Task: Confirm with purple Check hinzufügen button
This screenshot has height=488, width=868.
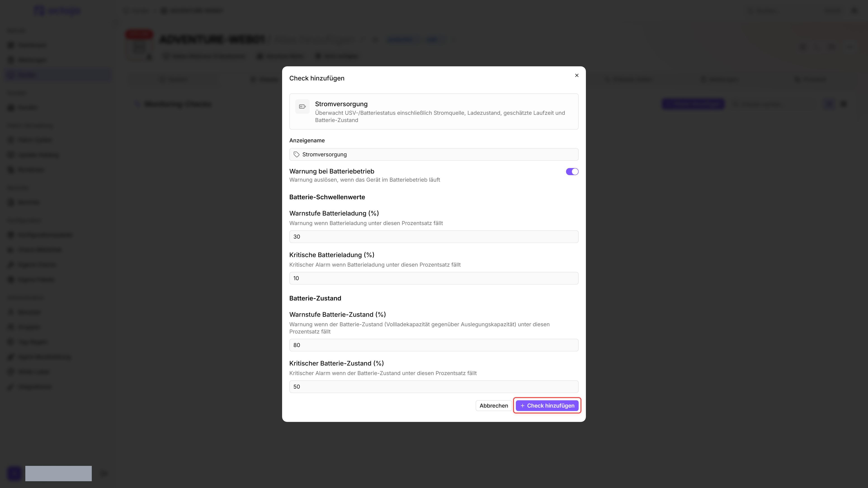Action: pos(547,406)
